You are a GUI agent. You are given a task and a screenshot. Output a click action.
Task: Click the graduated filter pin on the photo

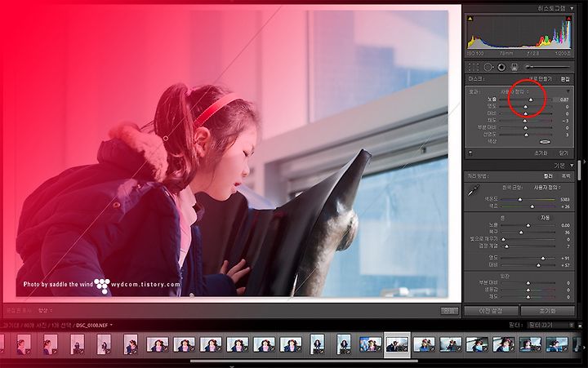(x=166, y=138)
